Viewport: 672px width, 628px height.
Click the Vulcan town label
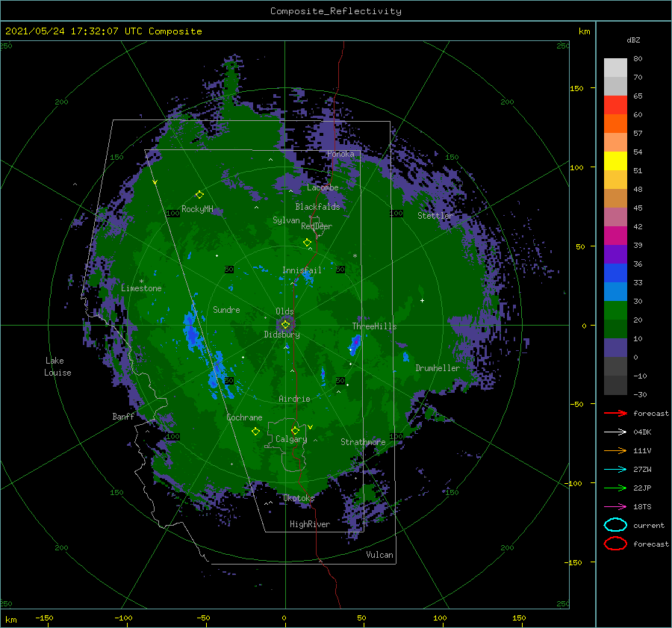[x=379, y=555]
